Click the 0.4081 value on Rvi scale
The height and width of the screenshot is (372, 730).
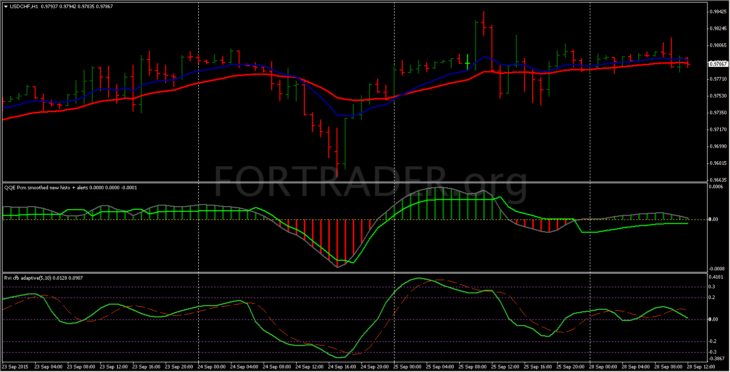click(x=715, y=277)
